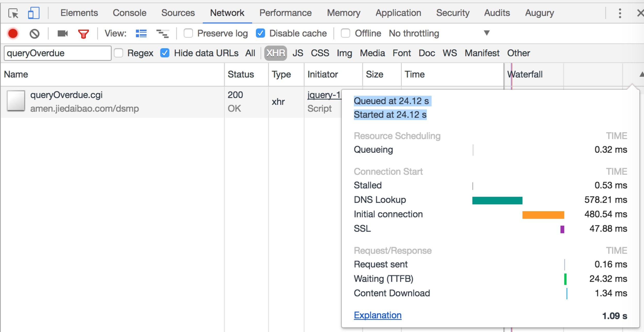Image resolution: width=644 pixels, height=332 pixels.
Task: Click the teal DNS Lookup timing bar
Action: [x=497, y=200]
